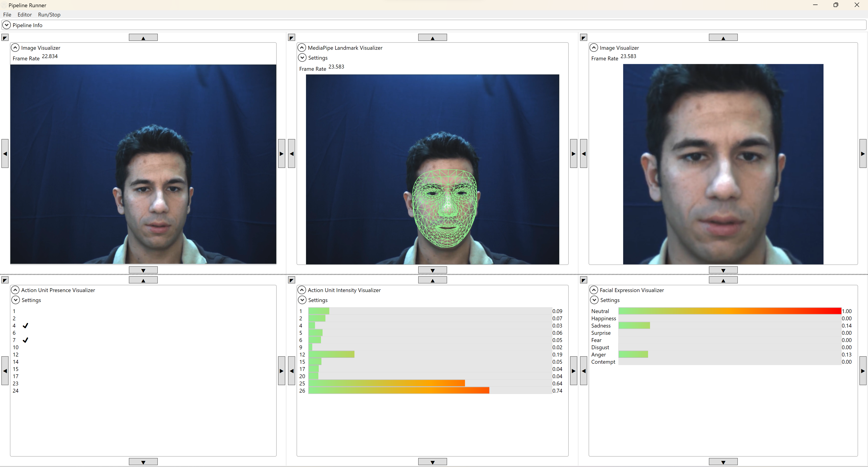868x467 pixels.
Task: Open the Run/Stop menu
Action: click(49, 14)
